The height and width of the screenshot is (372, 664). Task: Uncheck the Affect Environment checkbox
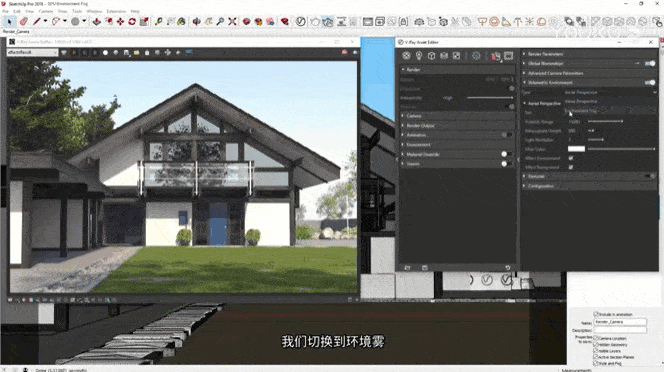[571, 158]
